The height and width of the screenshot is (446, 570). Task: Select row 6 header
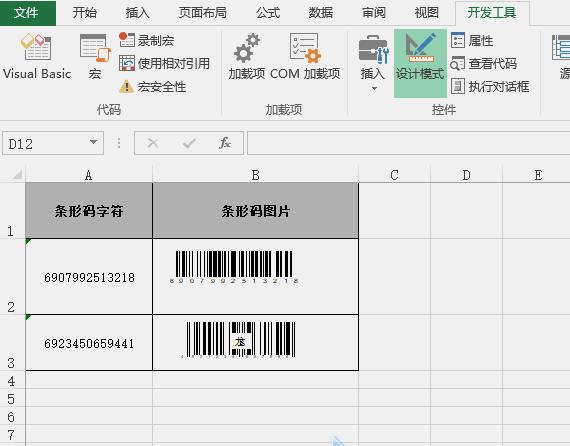tap(12, 416)
